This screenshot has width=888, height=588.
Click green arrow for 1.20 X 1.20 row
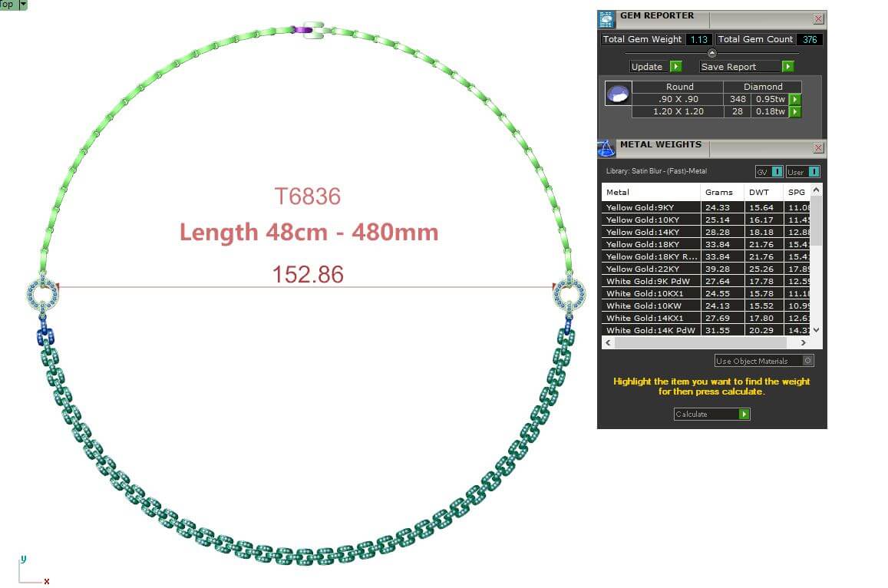795,112
